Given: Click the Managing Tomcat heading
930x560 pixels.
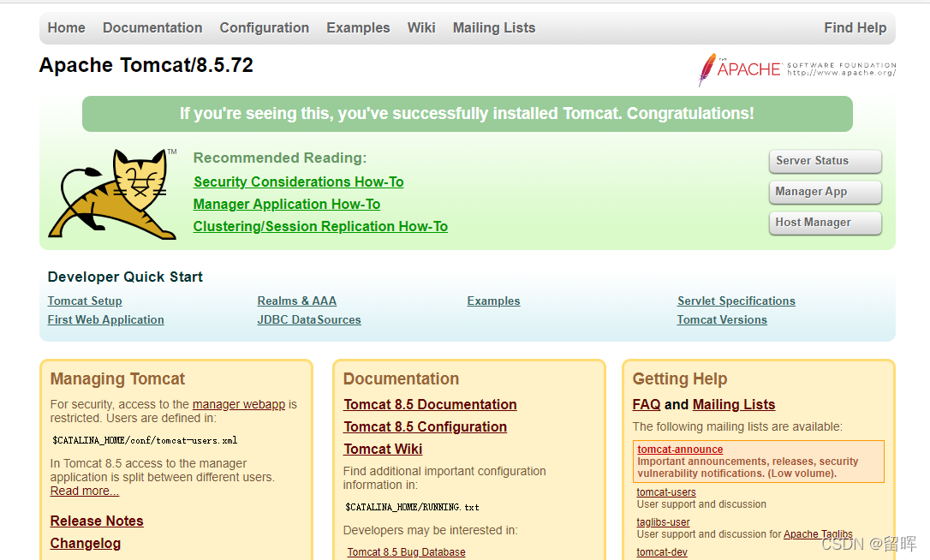Looking at the screenshot, I should [117, 379].
